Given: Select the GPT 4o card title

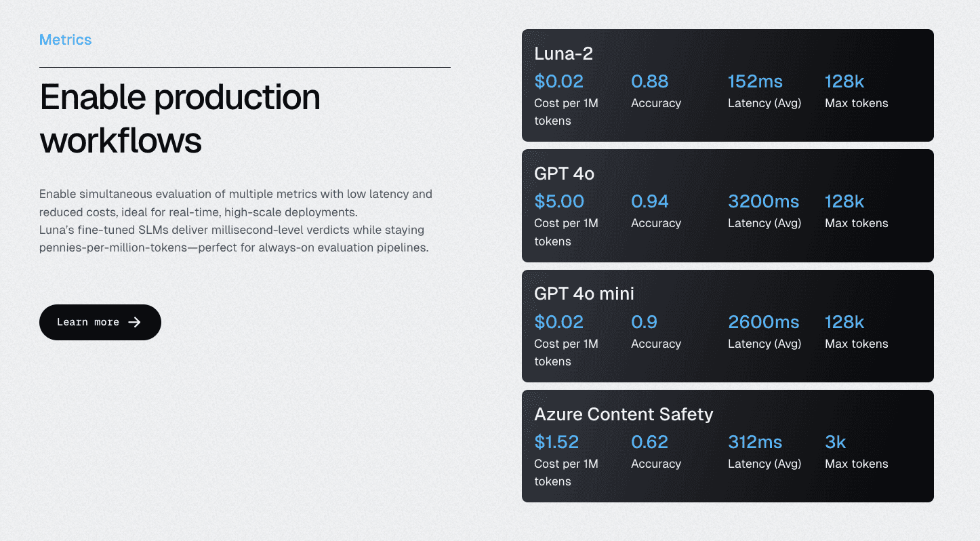Looking at the screenshot, I should (564, 174).
